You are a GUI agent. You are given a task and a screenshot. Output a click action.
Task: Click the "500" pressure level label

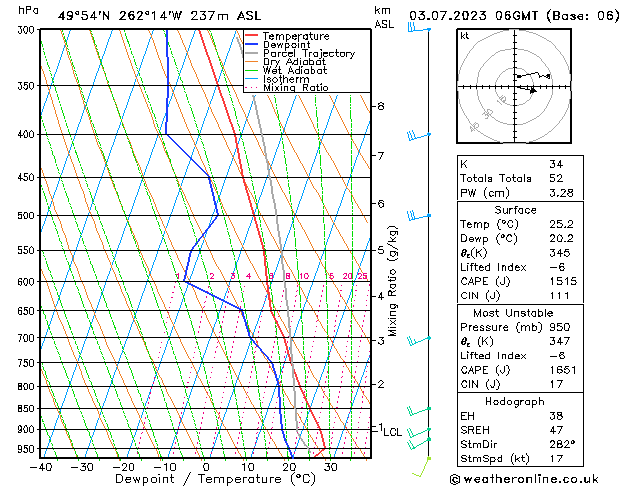28,216
